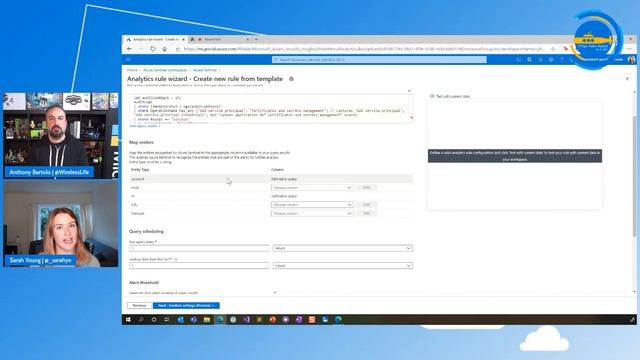
Task: Open the Azure portal settings gear
Action: click(551, 60)
